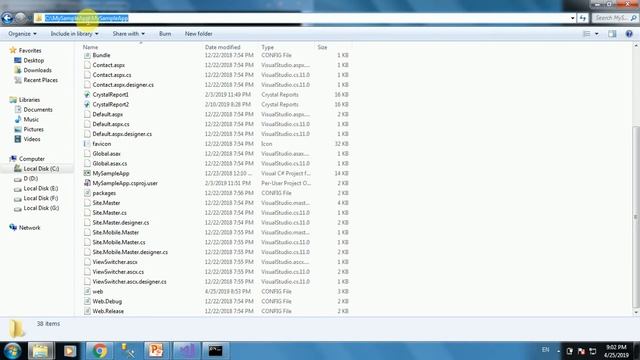Sort by the Type column header
The height and width of the screenshot is (360, 640).
click(x=268, y=47)
